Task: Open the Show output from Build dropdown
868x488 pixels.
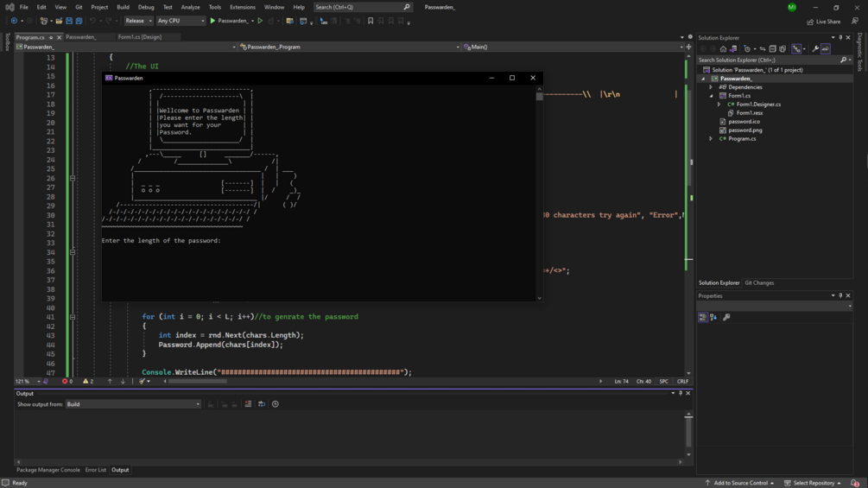Action: coord(133,404)
